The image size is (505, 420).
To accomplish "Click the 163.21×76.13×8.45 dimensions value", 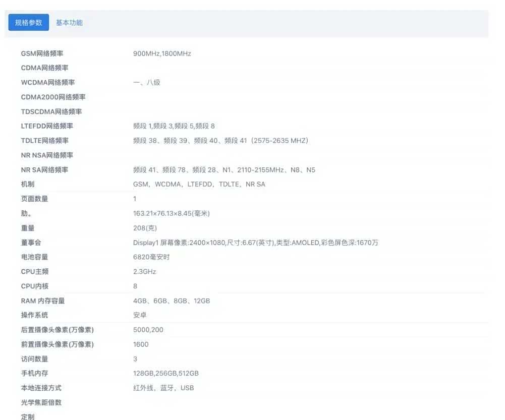I will 171,213.
